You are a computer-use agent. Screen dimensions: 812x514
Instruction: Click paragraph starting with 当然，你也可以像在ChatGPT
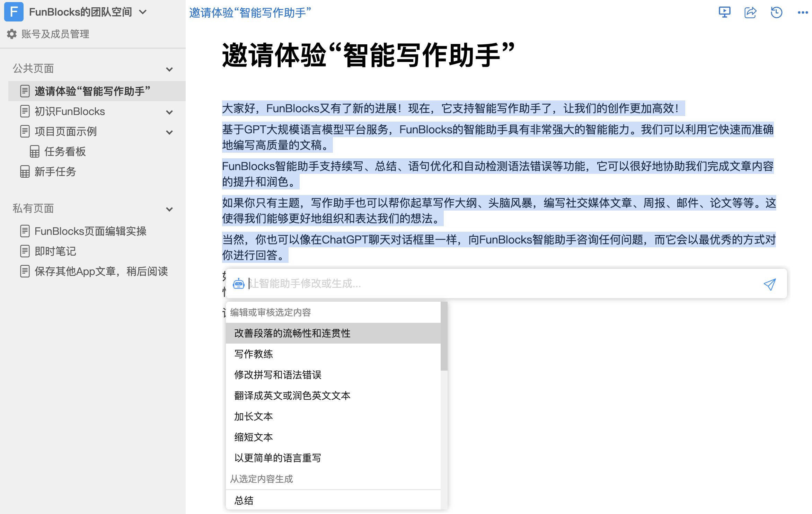pos(499,247)
